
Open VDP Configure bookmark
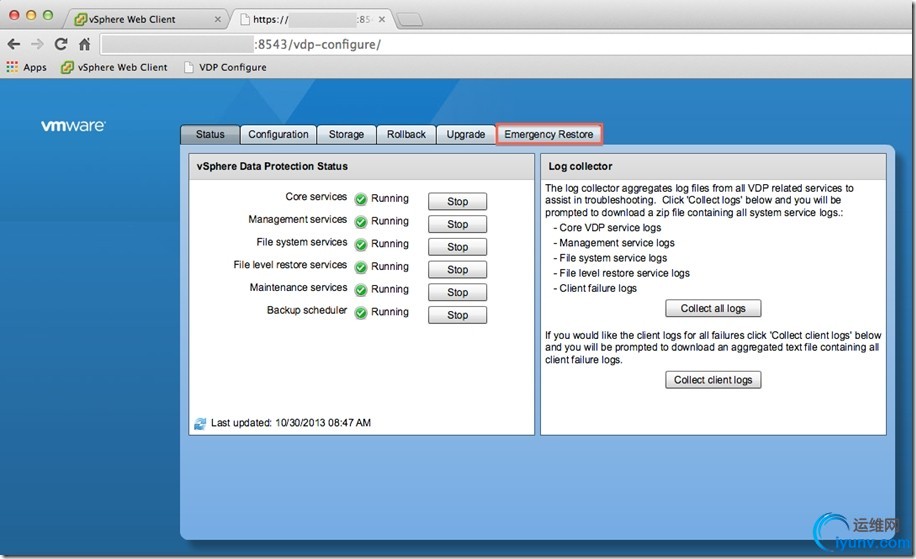(225, 67)
